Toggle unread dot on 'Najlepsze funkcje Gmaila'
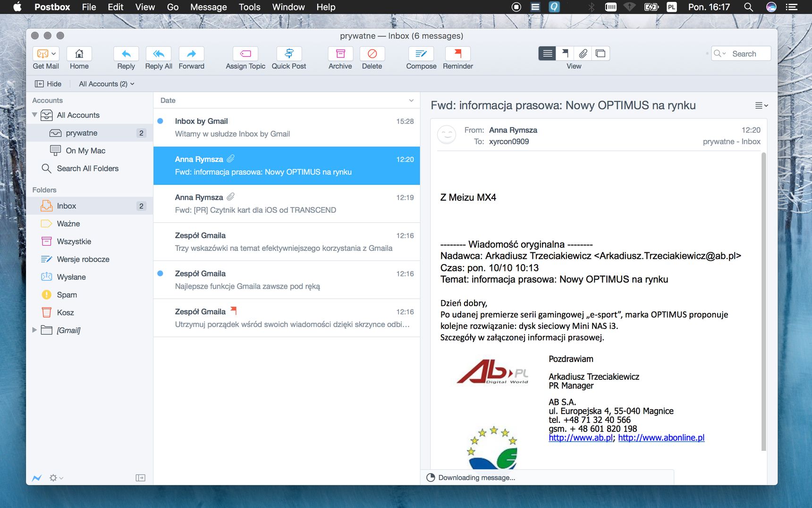Screen dimensions: 812x508 tap(161, 273)
